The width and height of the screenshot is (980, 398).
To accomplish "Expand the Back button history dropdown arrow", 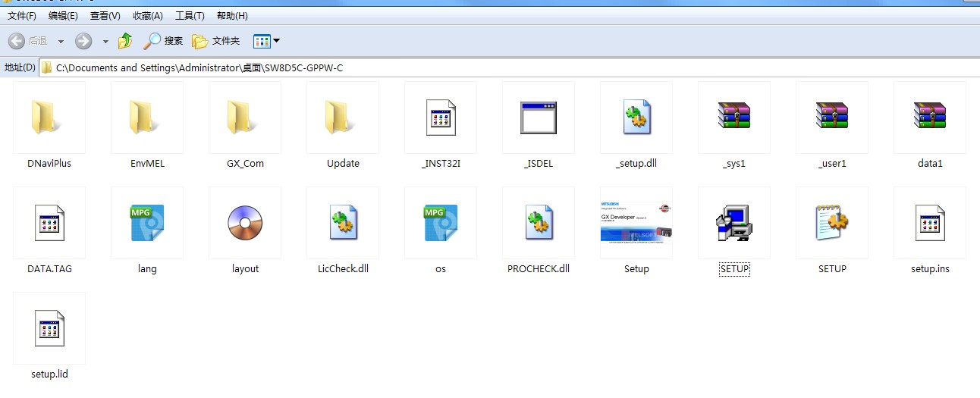I will (61, 41).
